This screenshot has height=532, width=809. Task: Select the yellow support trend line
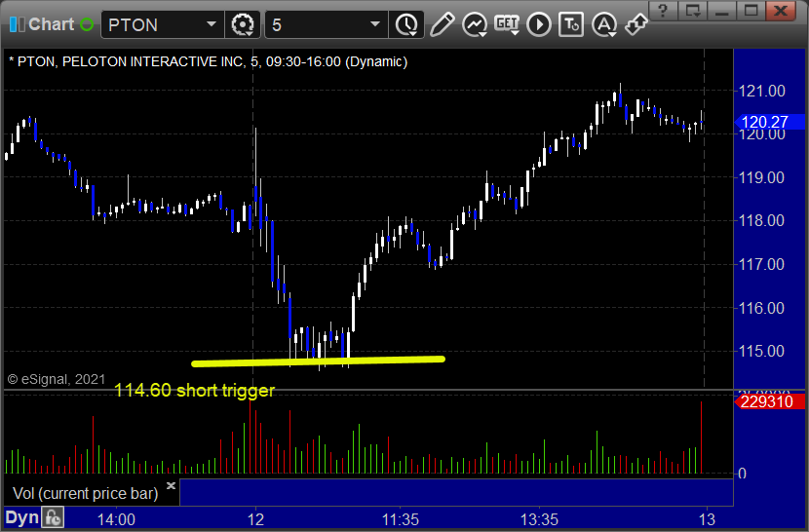point(318,361)
